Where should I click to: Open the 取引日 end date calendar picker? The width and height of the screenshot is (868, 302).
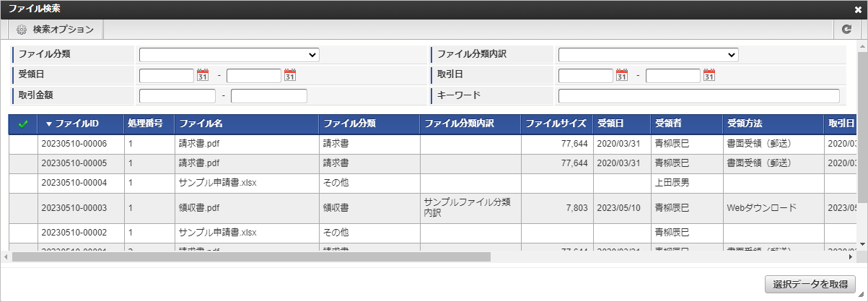[x=709, y=75]
